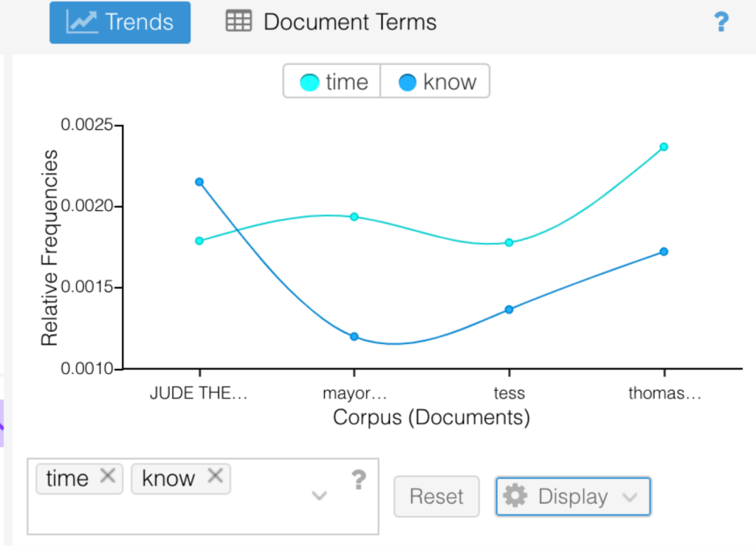
Task: Click the gear icon in Display button
Action: 515,496
